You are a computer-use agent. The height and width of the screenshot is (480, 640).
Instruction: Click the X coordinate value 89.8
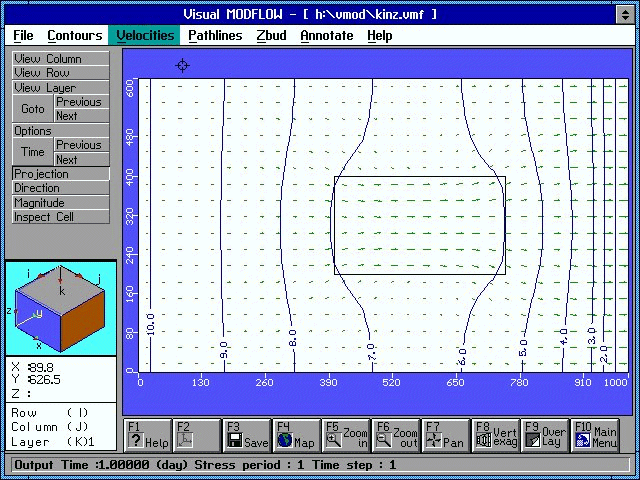41,367
